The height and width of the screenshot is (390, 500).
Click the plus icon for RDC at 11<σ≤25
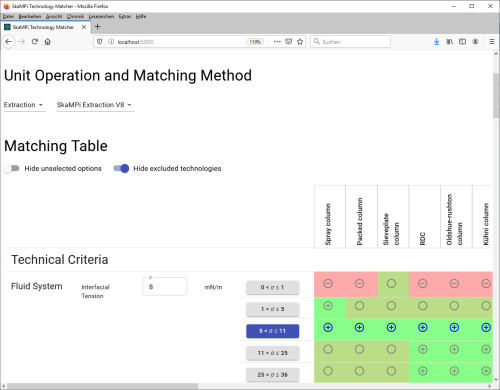click(423, 349)
